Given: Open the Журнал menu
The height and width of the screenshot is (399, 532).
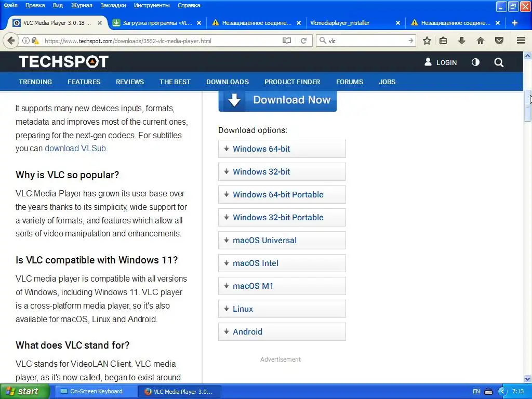Looking at the screenshot, I should (82, 5).
